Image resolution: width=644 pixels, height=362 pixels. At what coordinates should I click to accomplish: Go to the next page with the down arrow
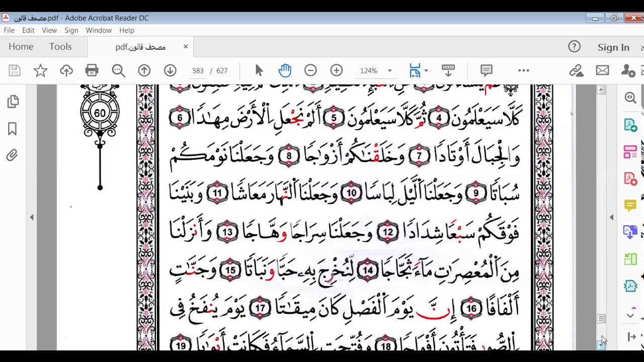[170, 71]
